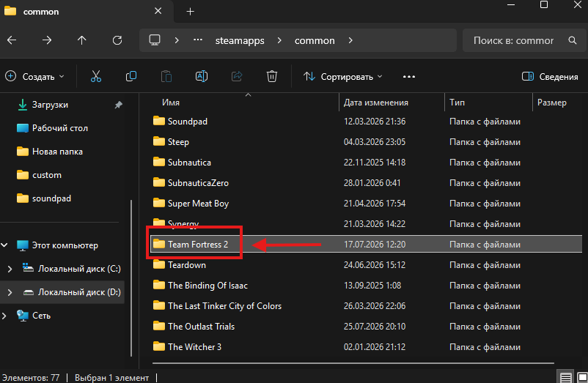Click the chevron after common
The image size is (588, 383).
tap(350, 40)
